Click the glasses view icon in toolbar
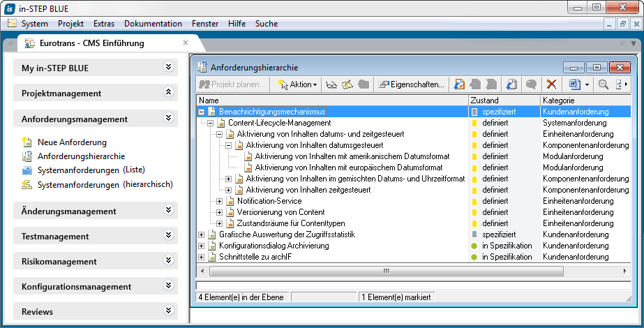644x328 pixels. 331,84
